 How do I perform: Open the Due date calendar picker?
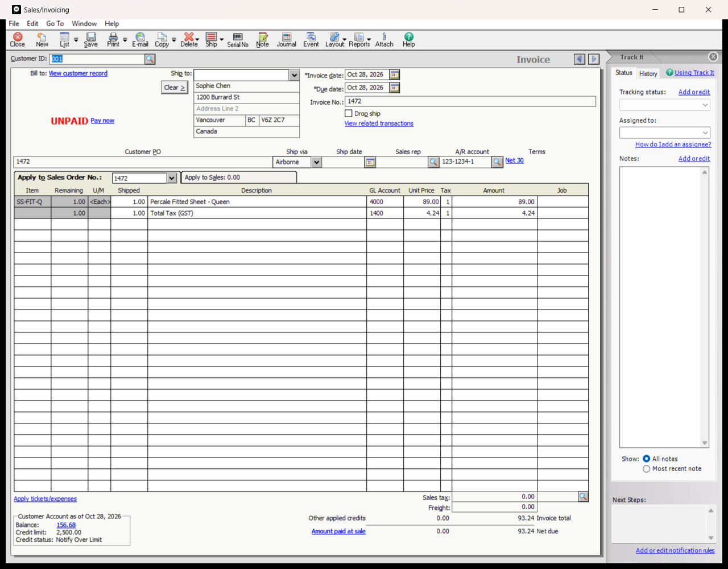point(395,88)
